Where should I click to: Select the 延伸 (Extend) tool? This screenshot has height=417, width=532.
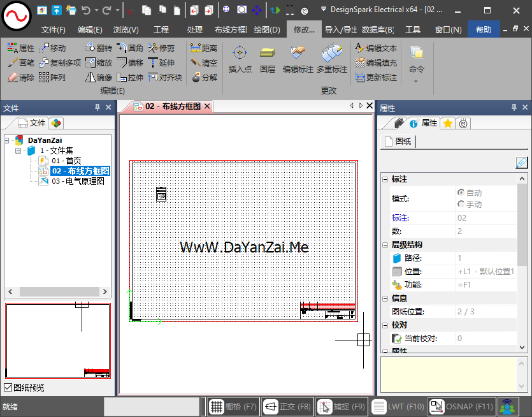[161, 63]
